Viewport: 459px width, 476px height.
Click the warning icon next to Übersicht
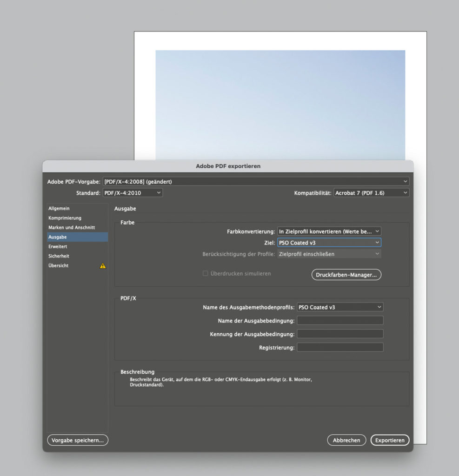(x=103, y=266)
